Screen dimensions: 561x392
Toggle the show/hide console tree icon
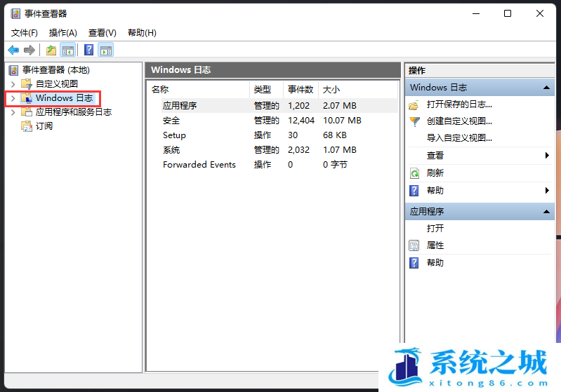click(x=68, y=50)
